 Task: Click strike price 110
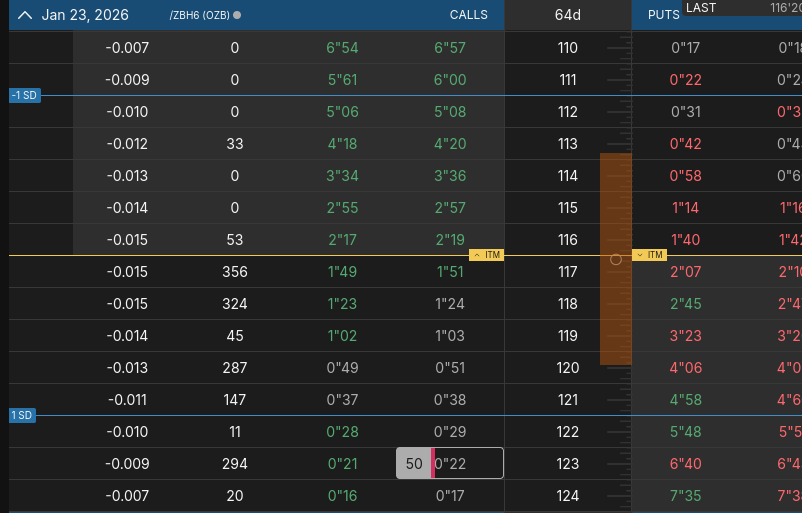568,48
